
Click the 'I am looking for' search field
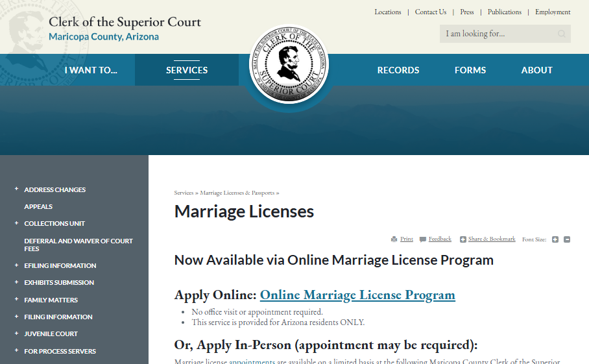click(x=496, y=34)
